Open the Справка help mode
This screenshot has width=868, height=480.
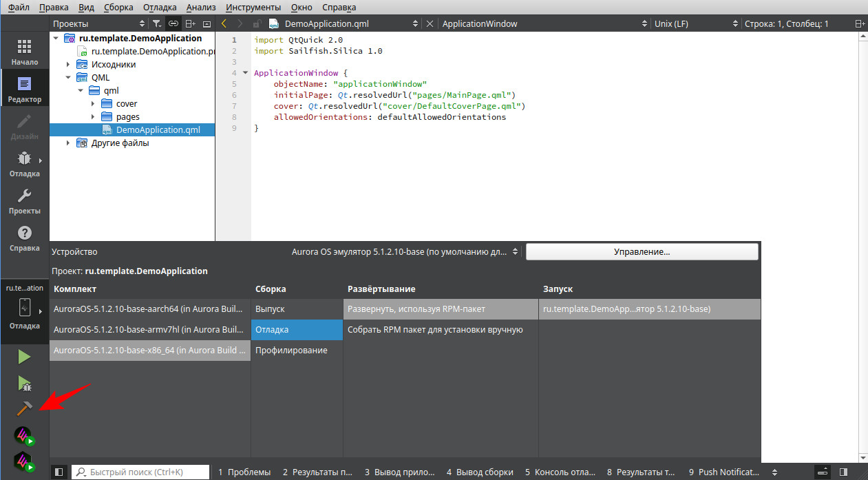(x=24, y=238)
